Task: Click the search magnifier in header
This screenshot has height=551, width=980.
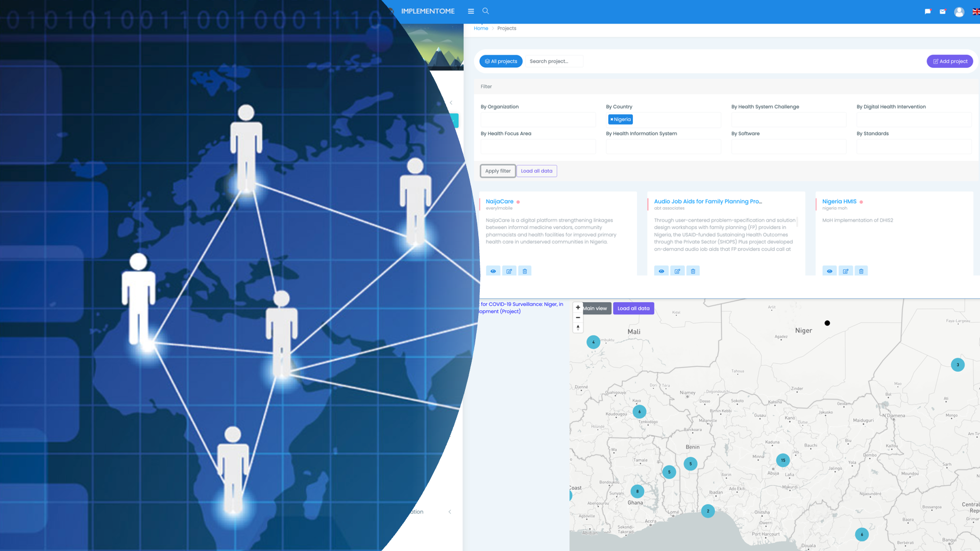Action: tap(485, 11)
